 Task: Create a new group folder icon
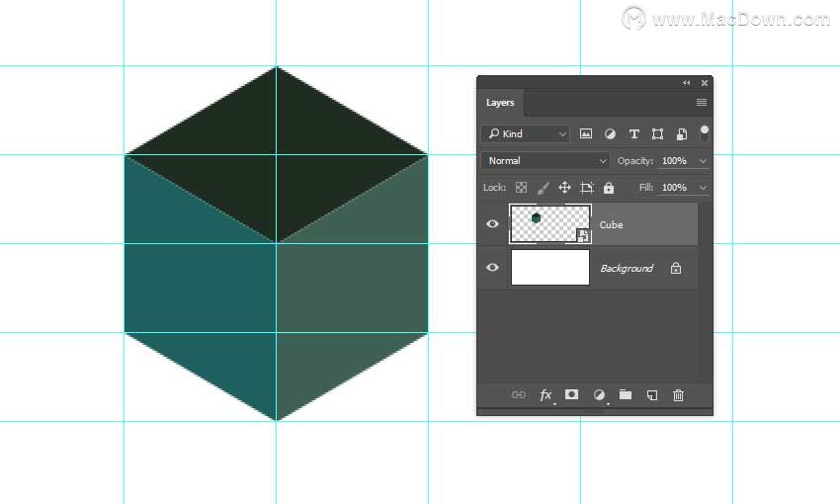click(x=626, y=394)
